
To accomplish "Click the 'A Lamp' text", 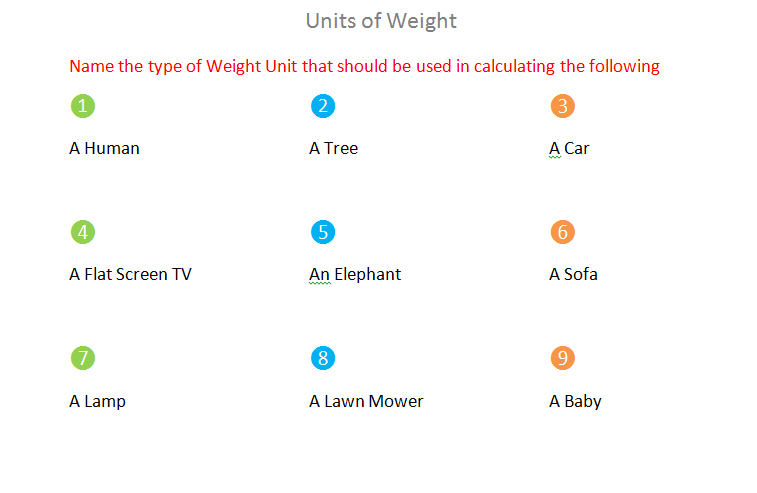I will pos(98,402).
